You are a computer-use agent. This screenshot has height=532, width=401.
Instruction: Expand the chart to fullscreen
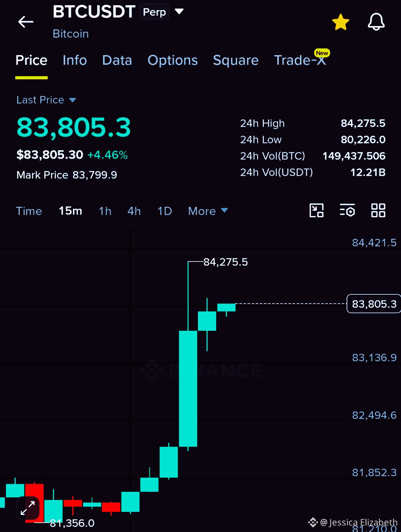[28, 508]
